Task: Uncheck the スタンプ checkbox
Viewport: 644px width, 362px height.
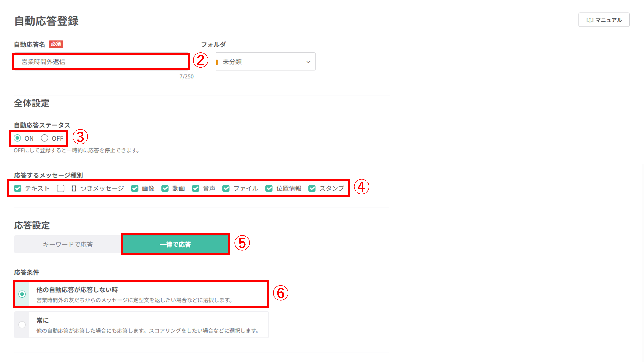Action: pyautogui.click(x=312, y=188)
